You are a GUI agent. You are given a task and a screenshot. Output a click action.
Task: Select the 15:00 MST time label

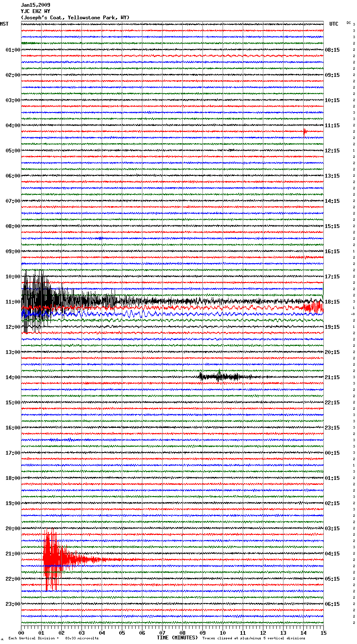(x=13, y=403)
